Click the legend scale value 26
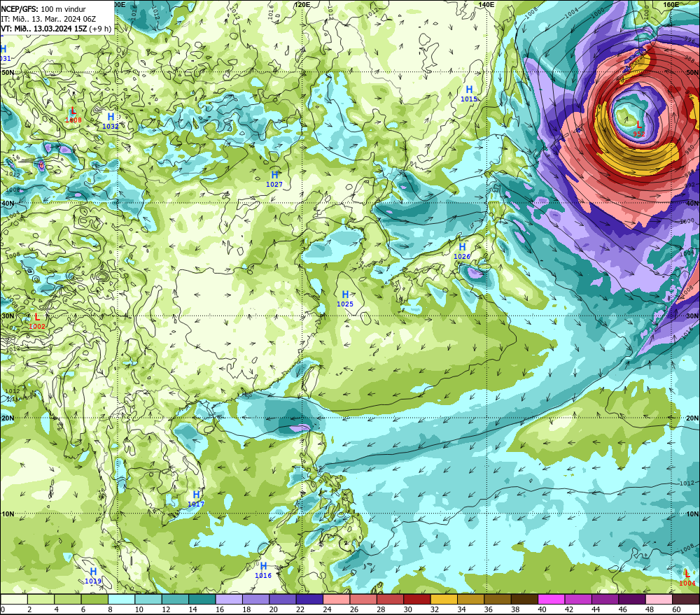Screen dimensions: 700x615 354,609
